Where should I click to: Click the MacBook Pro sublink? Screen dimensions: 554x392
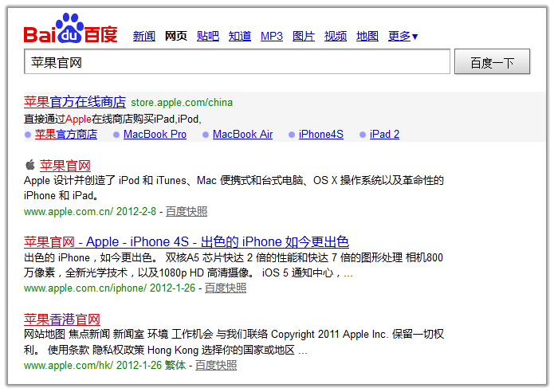coord(155,135)
